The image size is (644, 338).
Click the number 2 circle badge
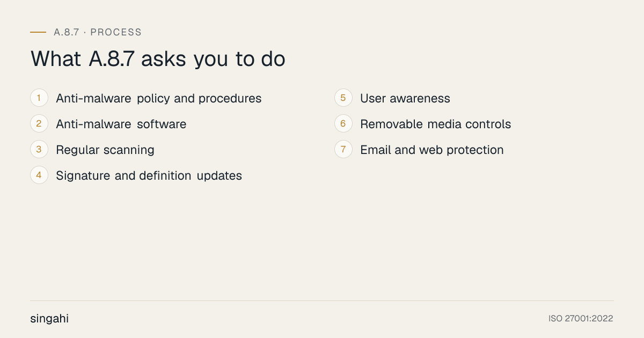click(39, 124)
